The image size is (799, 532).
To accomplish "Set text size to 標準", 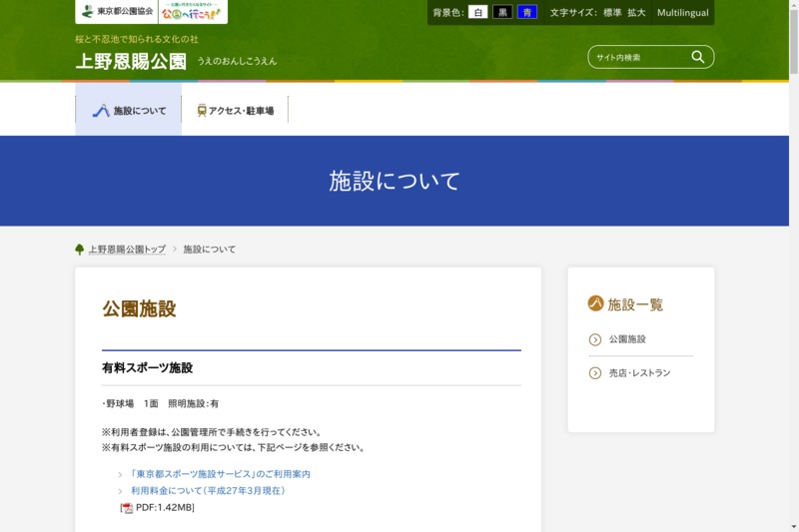I will click(x=612, y=13).
